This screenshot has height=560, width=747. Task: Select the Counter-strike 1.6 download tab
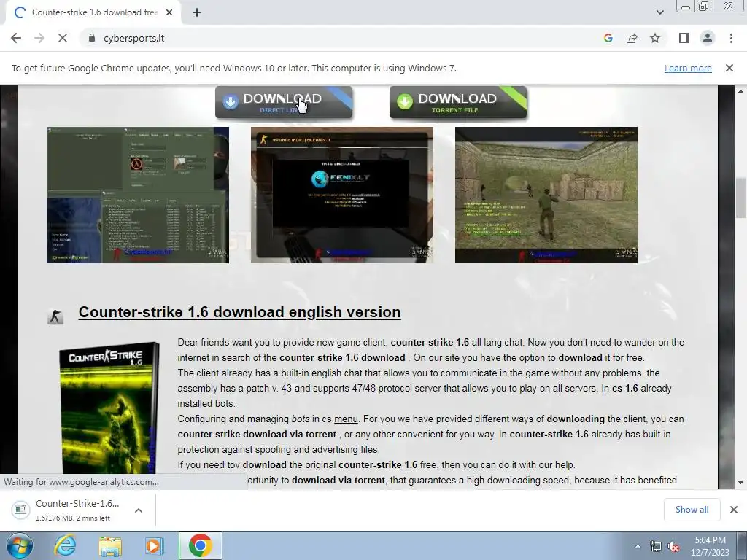pos(93,12)
